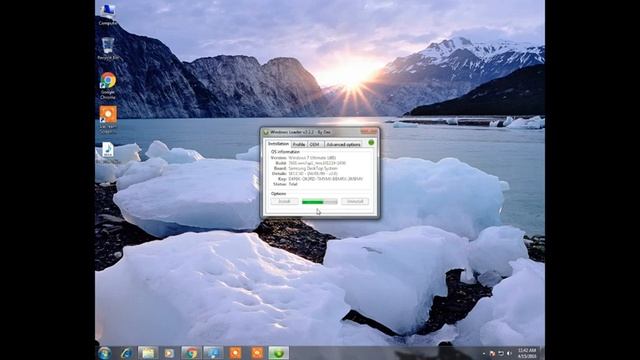Click the Build number line
Image resolution: width=640 pixels, height=360 pixels.
click(x=317, y=163)
